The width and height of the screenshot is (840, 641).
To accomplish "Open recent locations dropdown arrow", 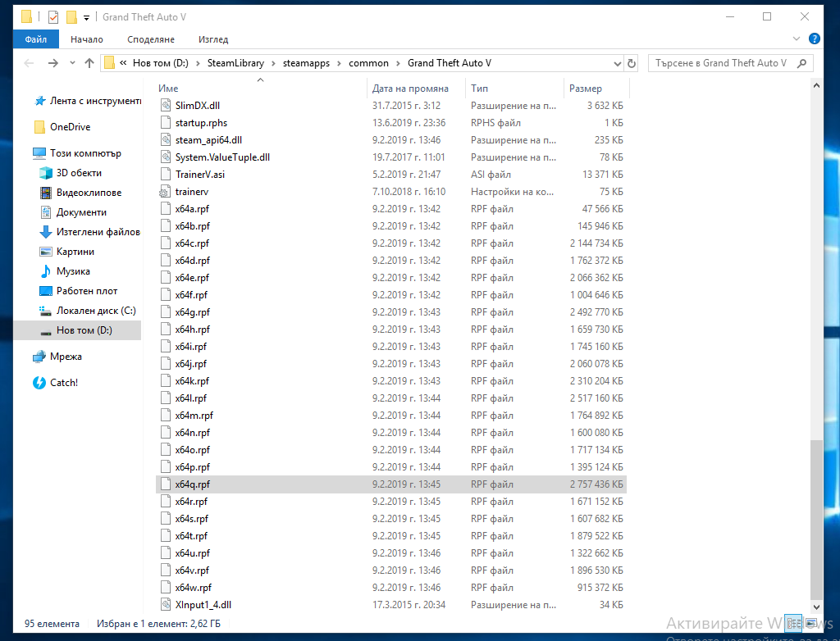I will pos(72,63).
